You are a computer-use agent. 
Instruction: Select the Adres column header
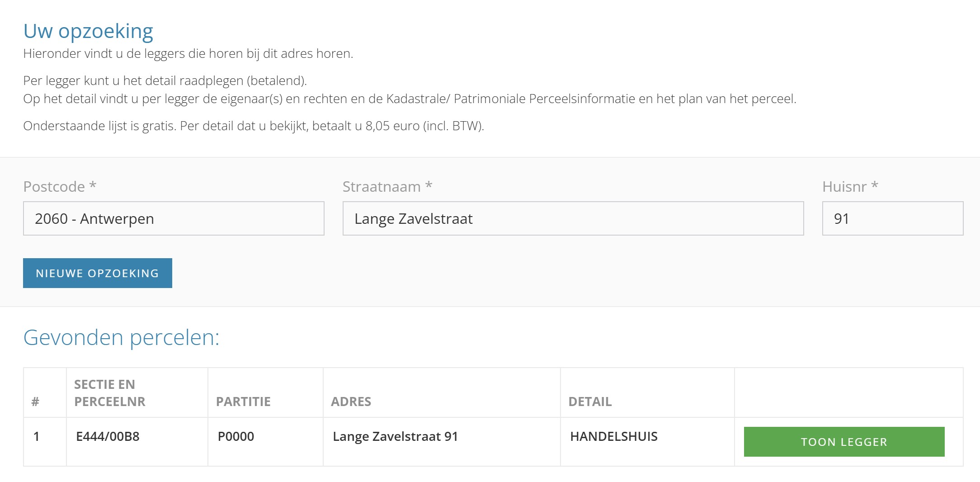point(351,401)
